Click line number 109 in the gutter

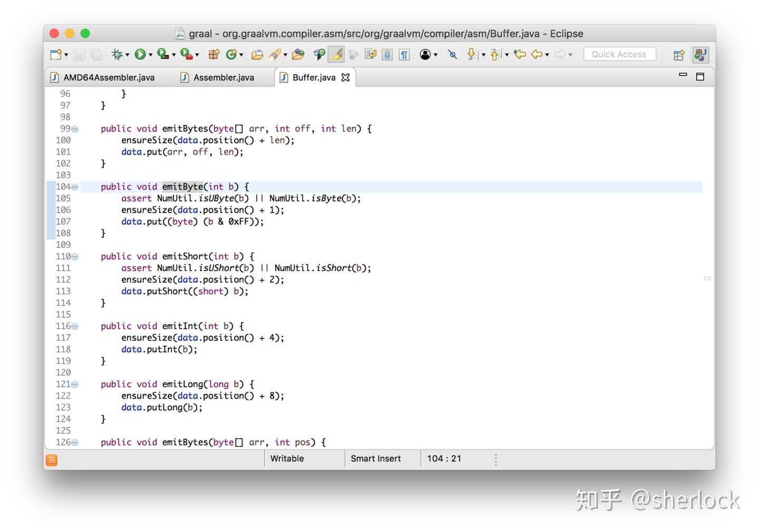coord(63,245)
